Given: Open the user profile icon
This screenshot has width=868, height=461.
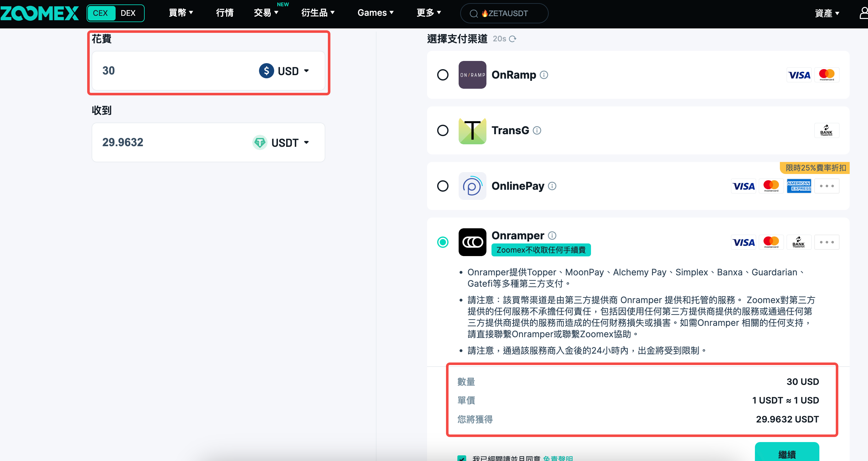Looking at the screenshot, I should 863,13.
